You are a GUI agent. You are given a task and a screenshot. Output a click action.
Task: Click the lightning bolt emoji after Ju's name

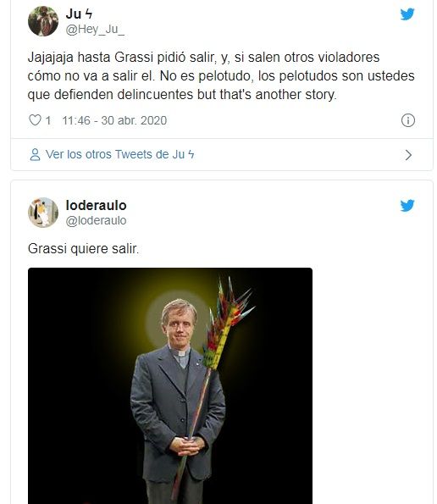tap(89, 14)
